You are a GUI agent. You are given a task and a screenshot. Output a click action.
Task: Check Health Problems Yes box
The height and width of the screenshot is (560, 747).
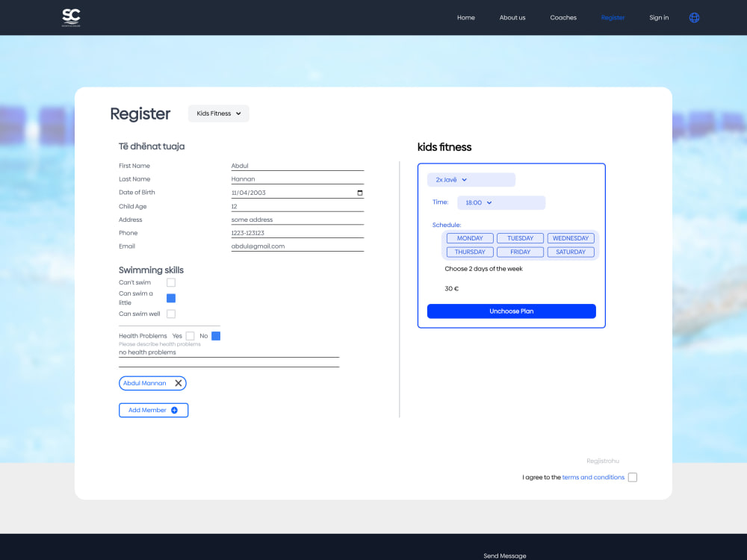190,336
